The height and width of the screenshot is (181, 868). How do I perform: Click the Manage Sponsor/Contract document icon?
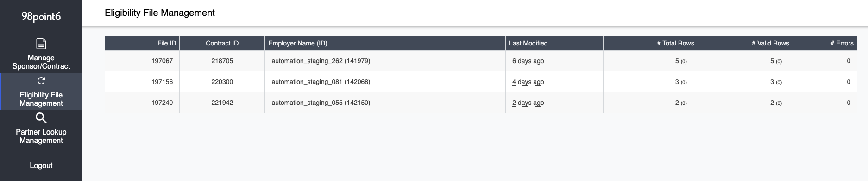(x=41, y=44)
